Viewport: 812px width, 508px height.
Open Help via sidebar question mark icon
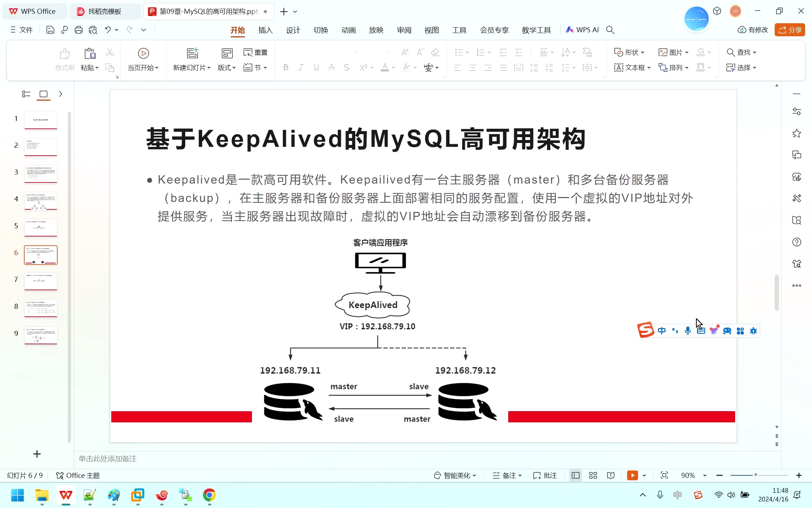pos(796,242)
